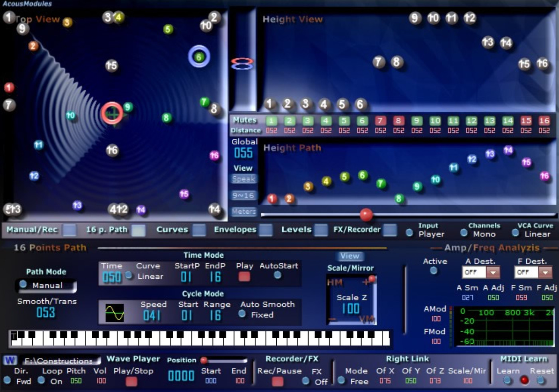Screen dimensions: 559x392
Task: Select blue point 12 in Height Path
Action: point(472,159)
